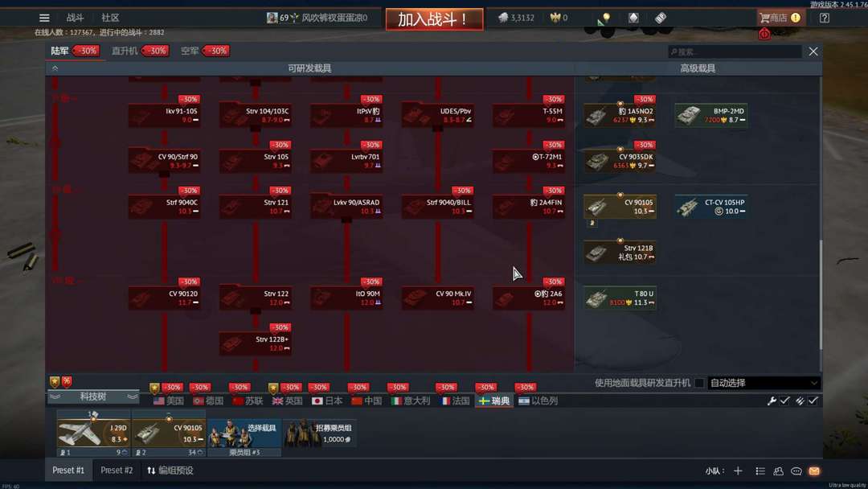Switch to the 直升机 tab
Image resolution: width=868 pixels, height=489 pixels.
(x=125, y=51)
